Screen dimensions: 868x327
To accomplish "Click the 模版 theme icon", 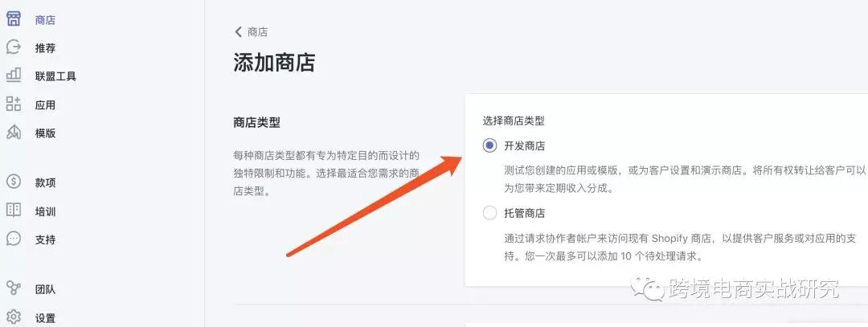I will click(x=14, y=133).
